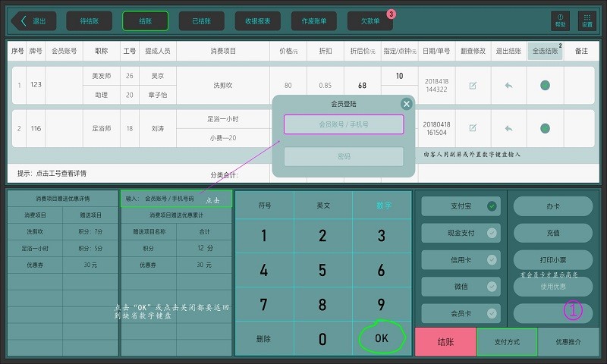Close the 会员登陆 dialog

(x=406, y=104)
